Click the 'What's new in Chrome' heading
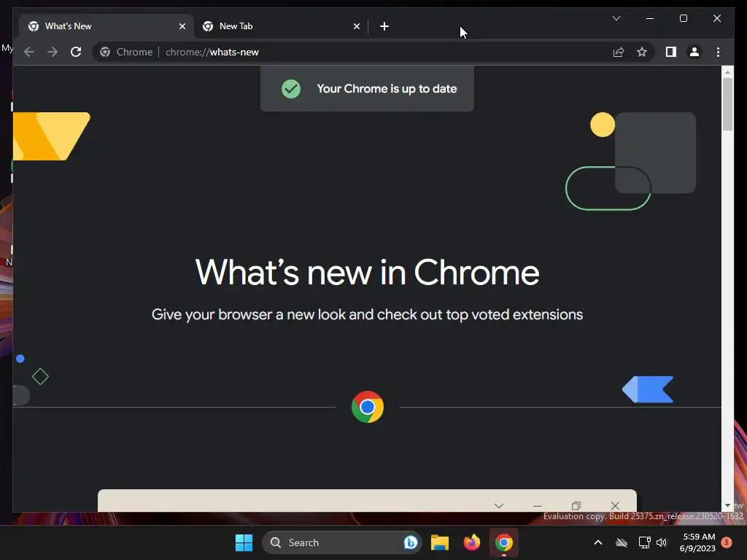 [x=367, y=273]
